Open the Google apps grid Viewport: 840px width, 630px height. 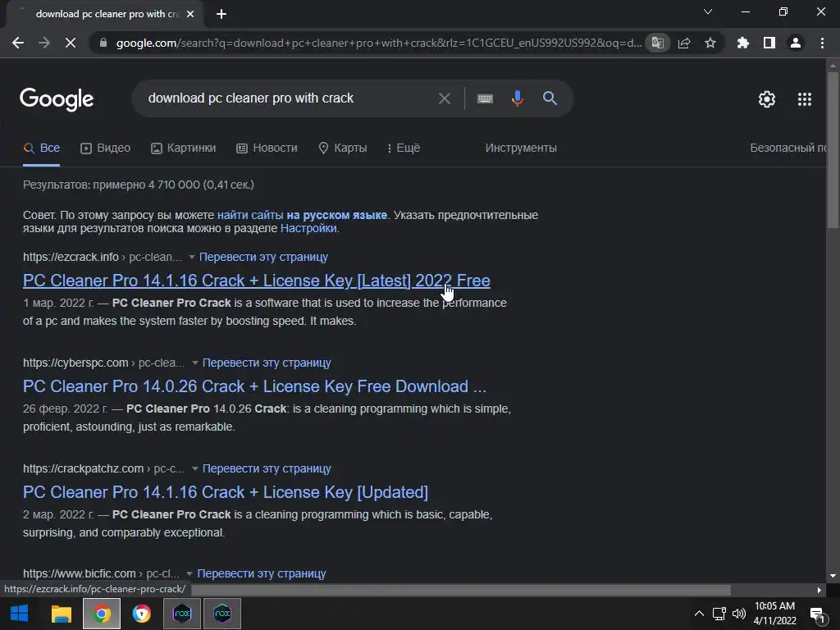click(805, 99)
